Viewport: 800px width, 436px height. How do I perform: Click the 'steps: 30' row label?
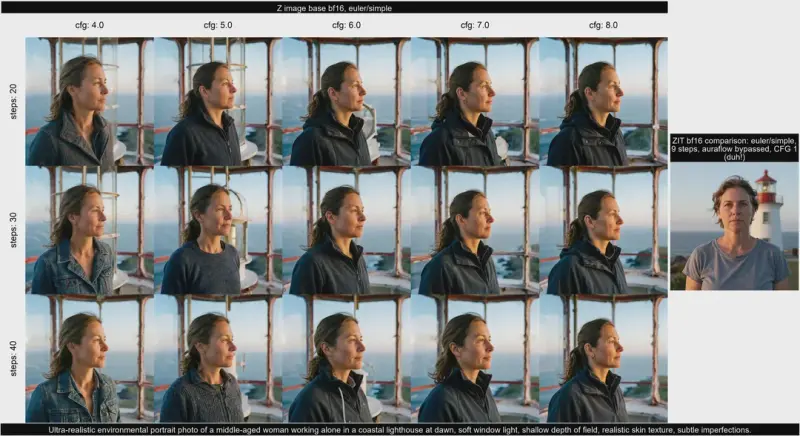[12, 230]
